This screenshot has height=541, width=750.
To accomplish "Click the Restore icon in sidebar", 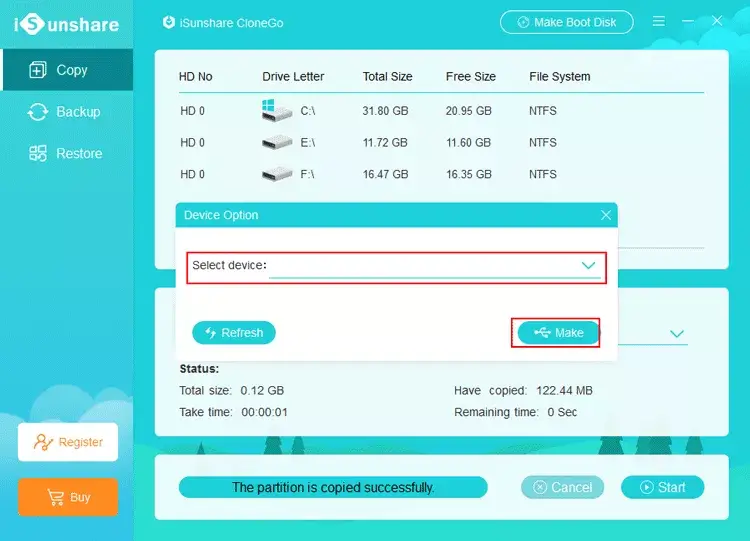I will click(x=38, y=154).
